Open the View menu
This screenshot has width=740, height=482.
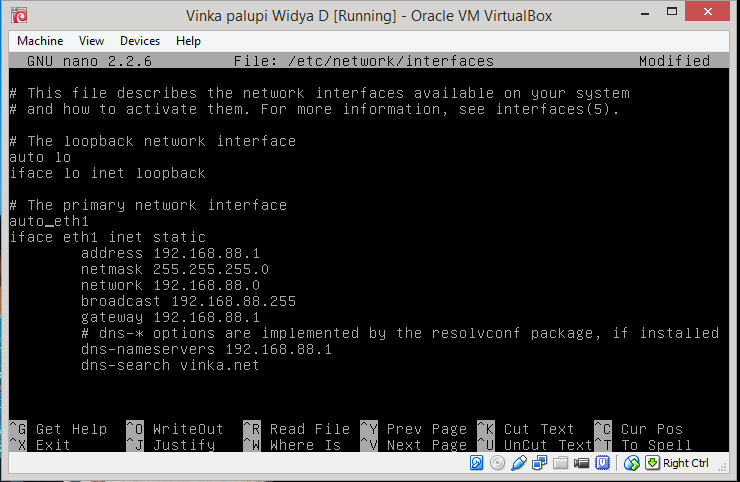tap(91, 41)
